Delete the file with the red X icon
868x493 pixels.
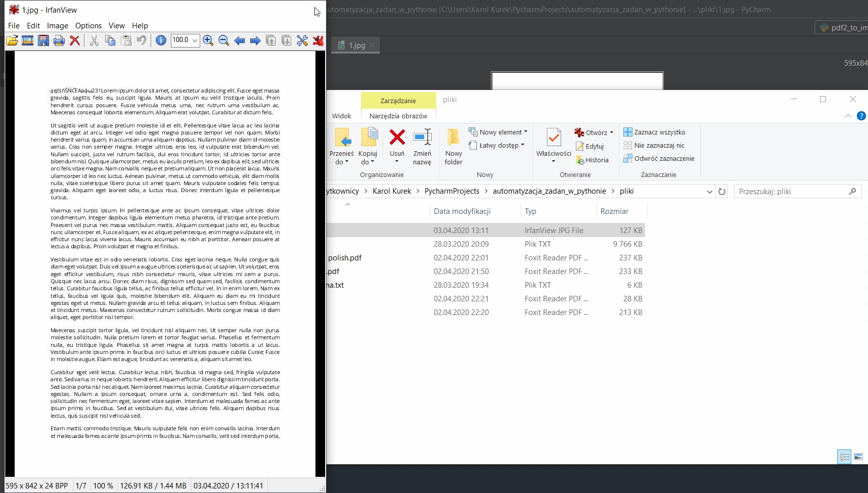(75, 40)
